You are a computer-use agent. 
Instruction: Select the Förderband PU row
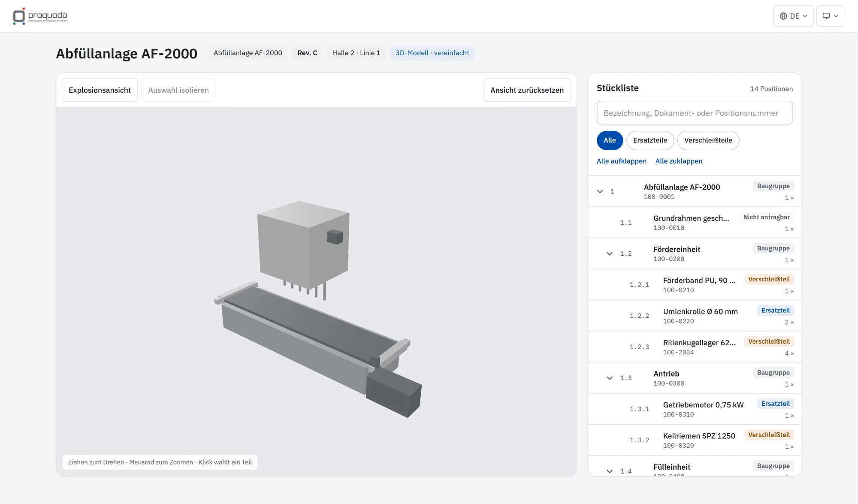pyautogui.click(x=695, y=285)
